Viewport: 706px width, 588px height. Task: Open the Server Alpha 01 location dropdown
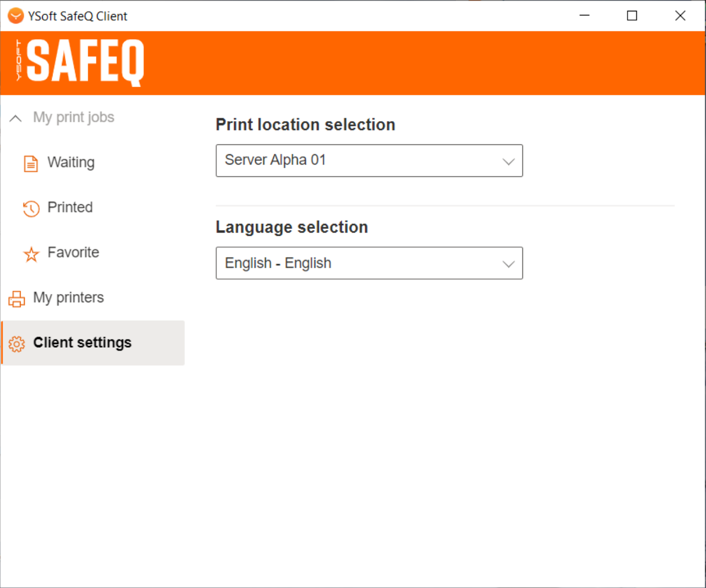coord(361,160)
